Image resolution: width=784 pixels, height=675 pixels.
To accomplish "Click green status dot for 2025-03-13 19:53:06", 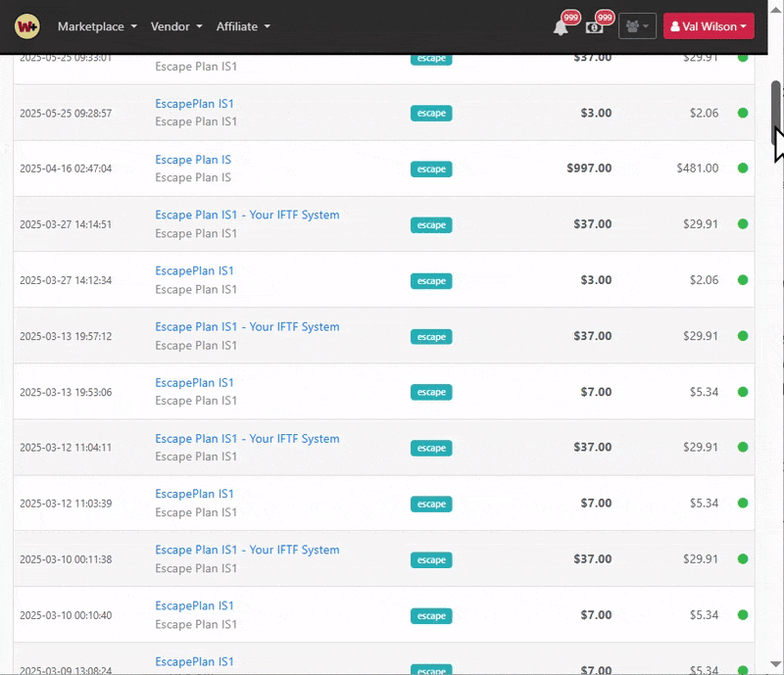I will coord(743,392).
